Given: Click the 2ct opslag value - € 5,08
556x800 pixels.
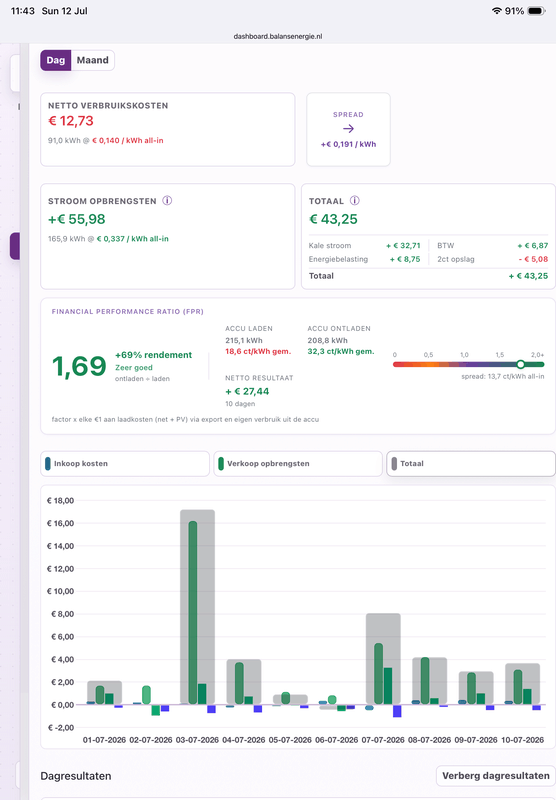Looking at the screenshot, I should (533, 259).
